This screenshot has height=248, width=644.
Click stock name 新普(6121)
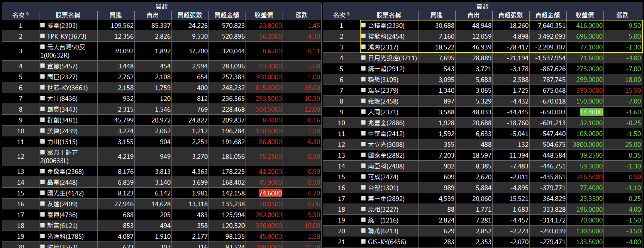[62, 226]
